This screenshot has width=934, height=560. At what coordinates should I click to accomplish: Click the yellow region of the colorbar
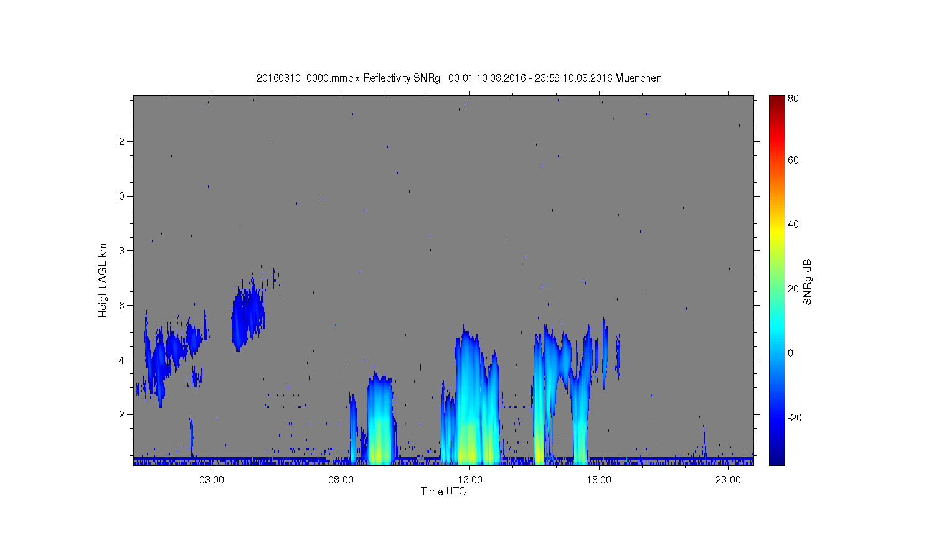click(776, 231)
